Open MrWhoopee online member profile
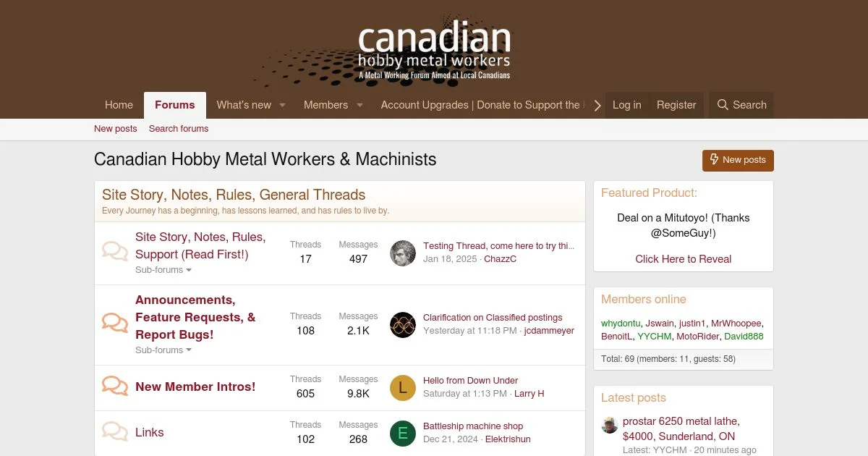Image resolution: width=868 pixels, height=456 pixels. point(736,324)
